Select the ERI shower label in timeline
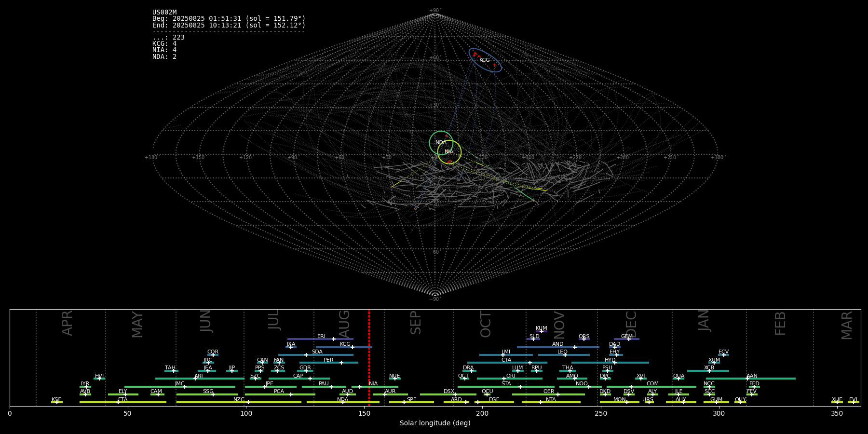This screenshot has height=434, width=868. (321, 337)
